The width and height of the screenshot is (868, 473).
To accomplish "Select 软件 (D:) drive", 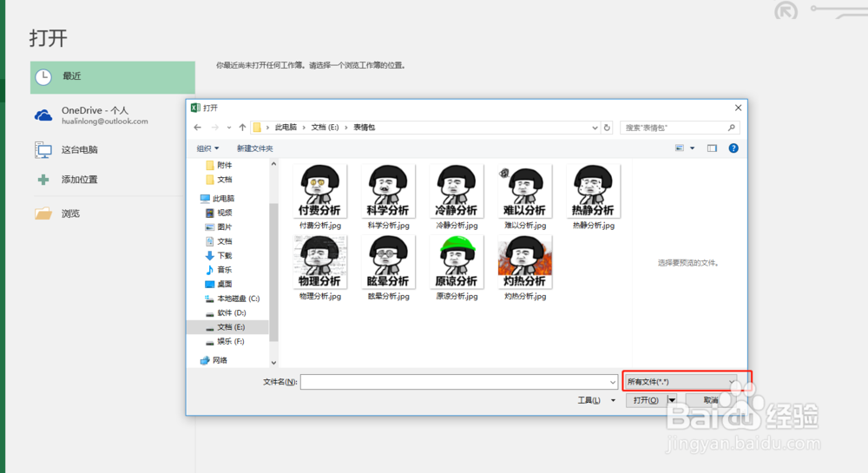I will coord(227,313).
